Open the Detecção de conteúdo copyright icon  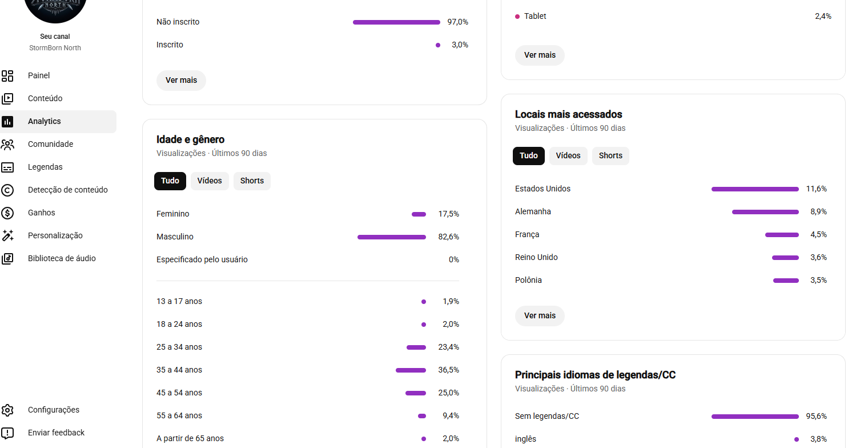coord(7,190)
